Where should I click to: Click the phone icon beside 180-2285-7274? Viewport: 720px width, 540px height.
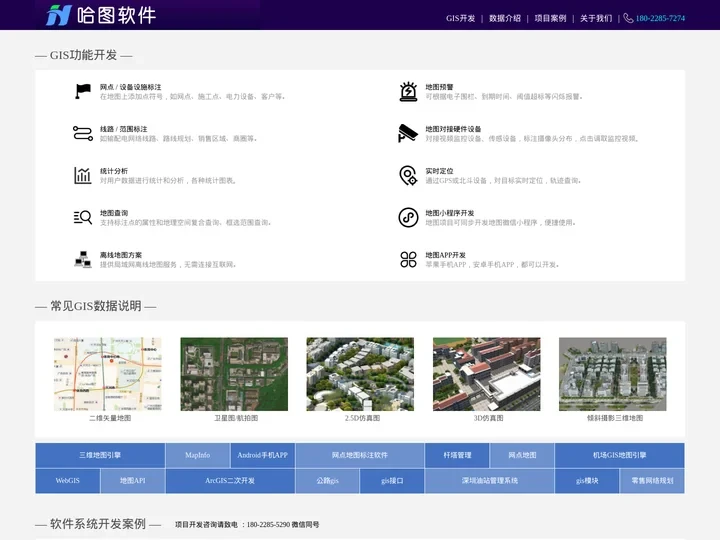click(x=628, y=18)
